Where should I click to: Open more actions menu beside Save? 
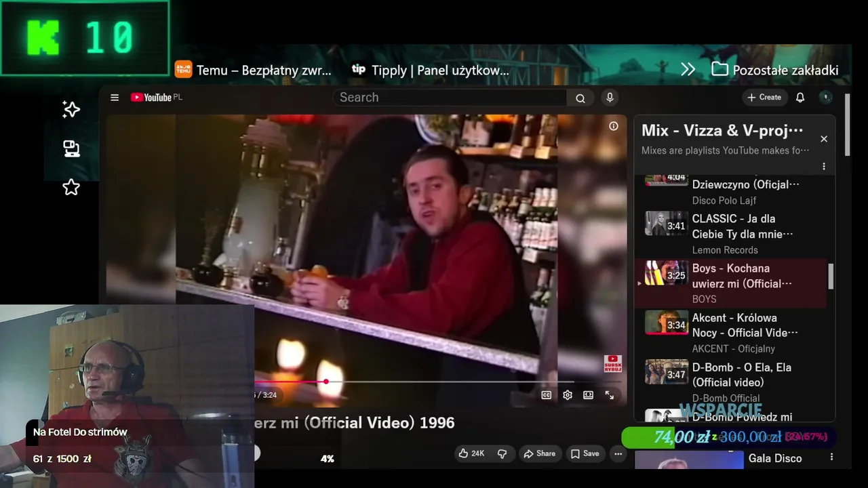pyautogui.click(x=618, y=453)
